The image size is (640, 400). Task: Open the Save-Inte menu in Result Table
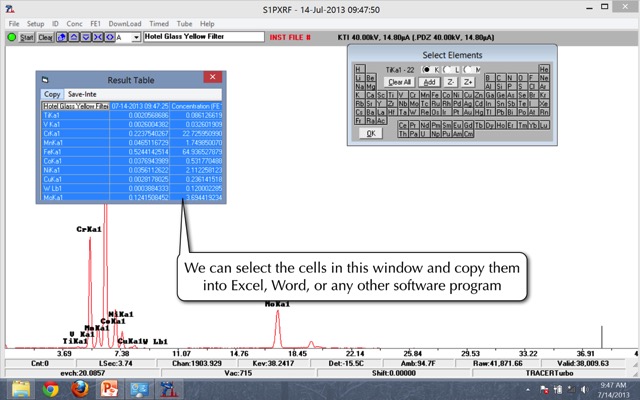pos(82,94)
